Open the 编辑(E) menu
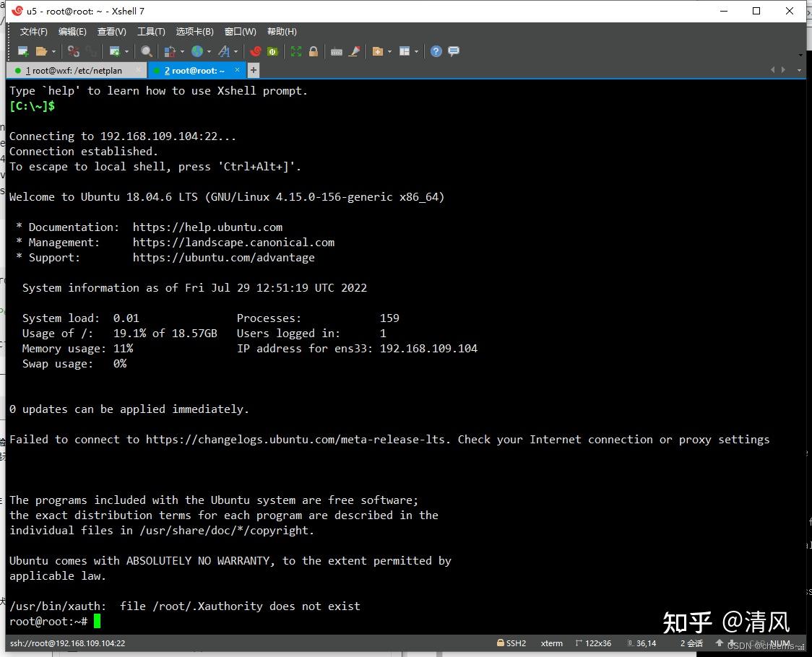The width and height of the screenshot is (812, 657). click(72, 32)
